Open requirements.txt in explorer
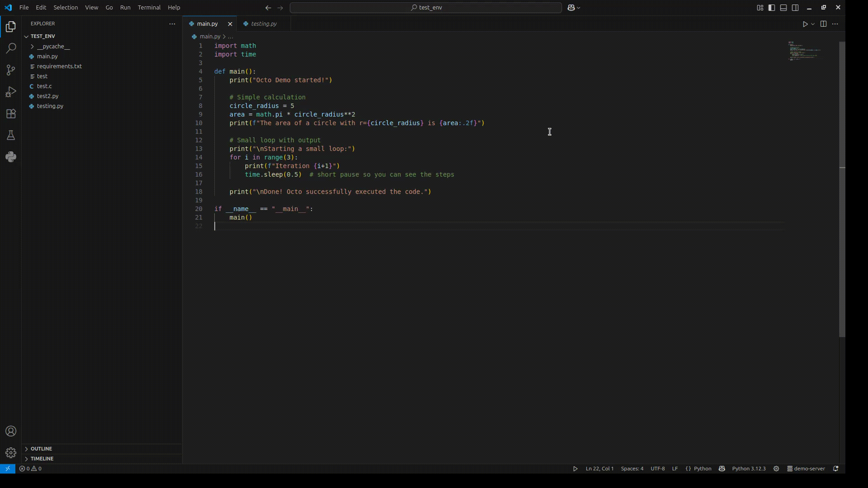Viewport: 868px width, 488px height. (102, 66)
